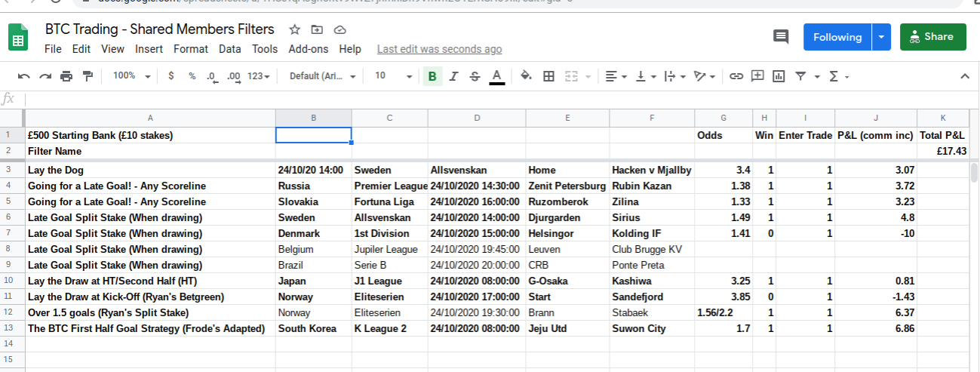Open comment history icon

pyautogui.click(x=781, y=37)
